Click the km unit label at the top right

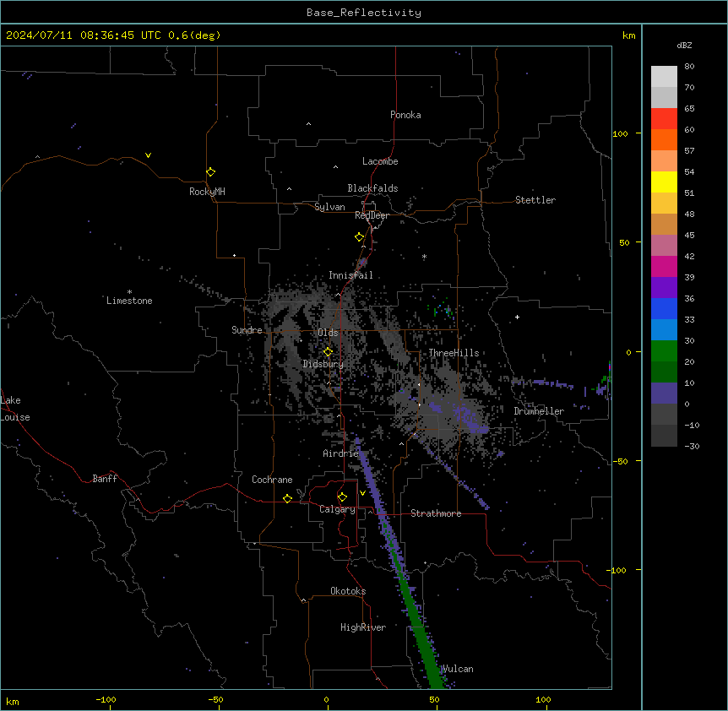click(628, 35)
